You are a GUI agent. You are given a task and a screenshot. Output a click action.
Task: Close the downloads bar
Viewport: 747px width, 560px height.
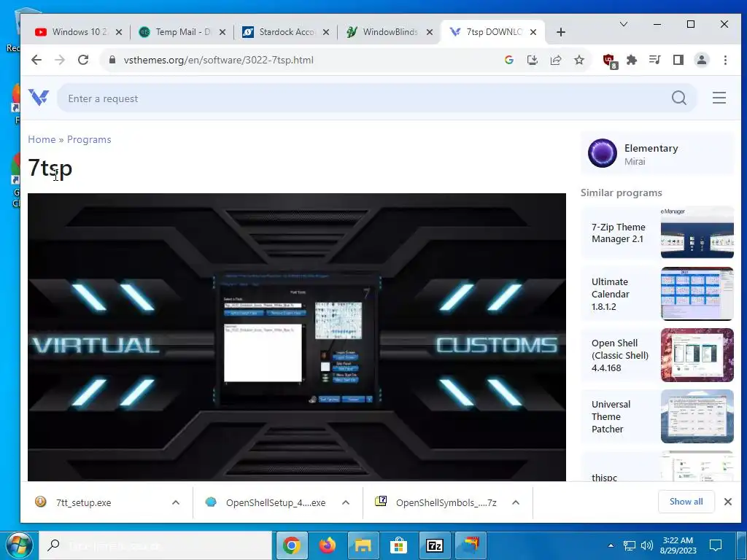click(x=727, y=502)
